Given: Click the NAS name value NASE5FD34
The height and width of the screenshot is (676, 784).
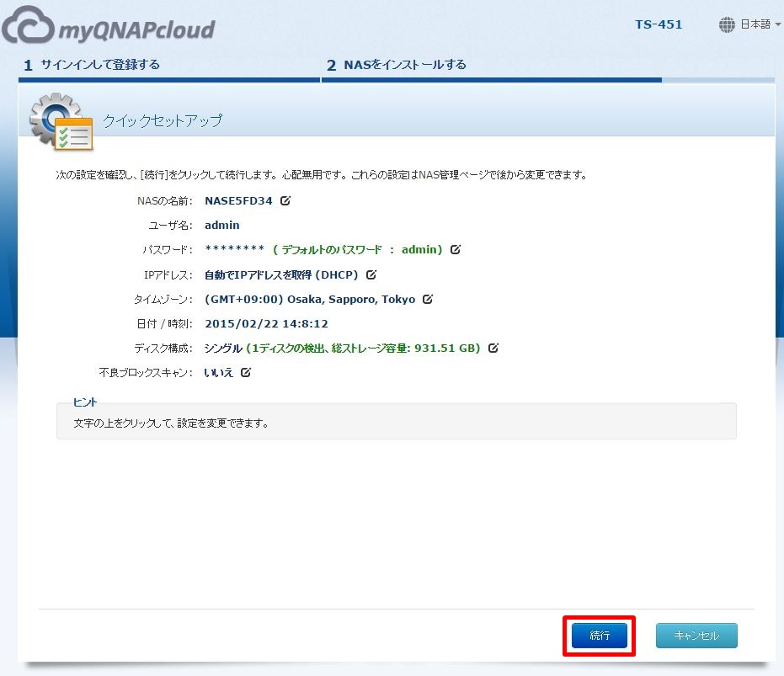Looking at the screenshot, I should (238, 200).
